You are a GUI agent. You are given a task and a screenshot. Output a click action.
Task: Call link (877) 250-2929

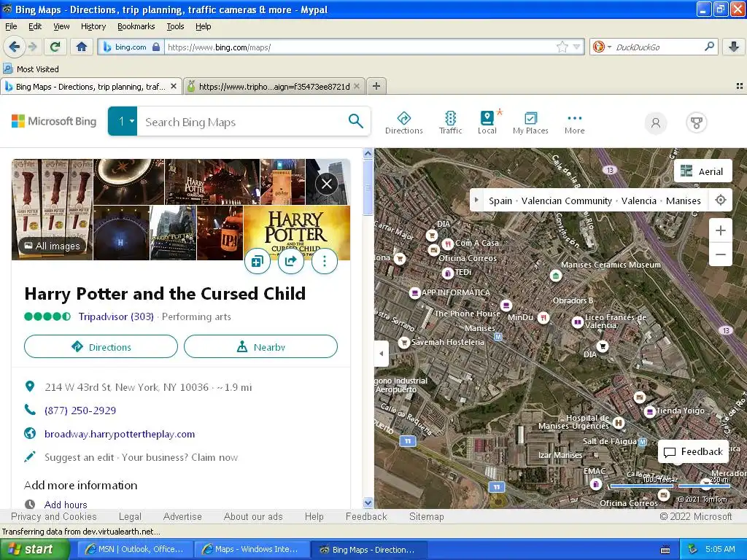(x=80, y=411)
